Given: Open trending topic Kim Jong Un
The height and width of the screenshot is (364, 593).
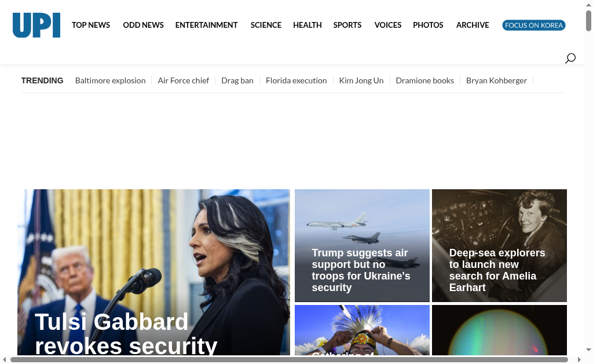Looking at the screenshot, I should coord(361,80).
